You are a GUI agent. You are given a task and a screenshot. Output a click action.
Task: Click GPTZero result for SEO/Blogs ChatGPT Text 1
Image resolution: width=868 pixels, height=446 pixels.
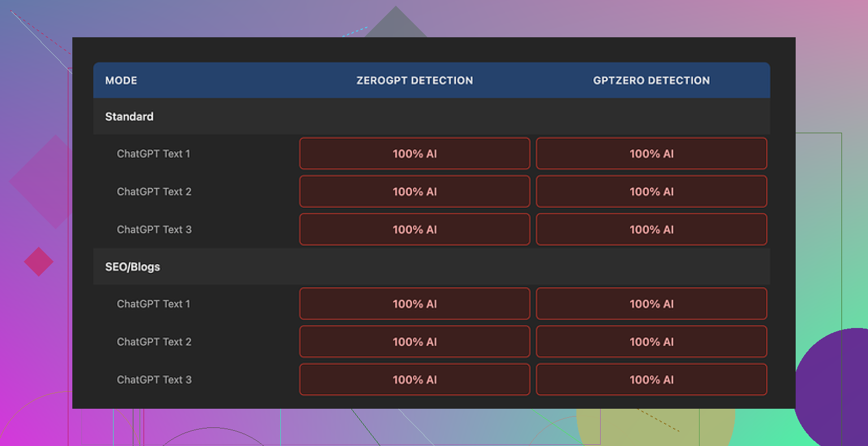click(651, 304)
